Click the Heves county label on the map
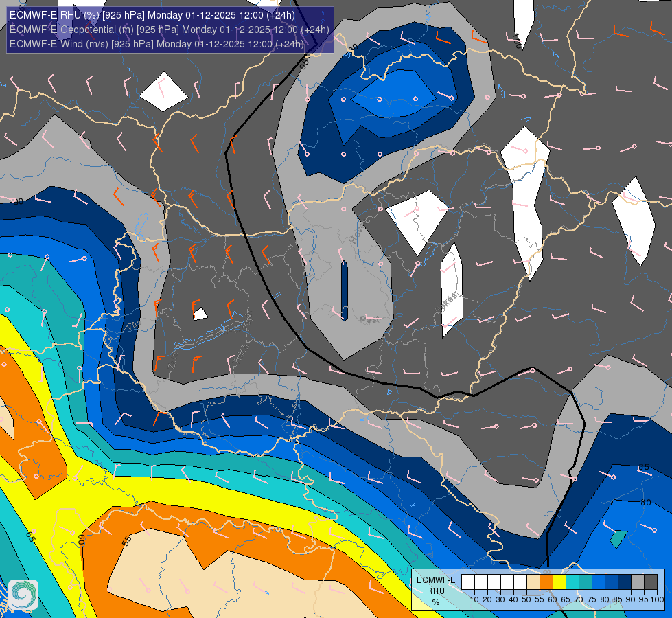672x618 pixels. coord(359,231)
